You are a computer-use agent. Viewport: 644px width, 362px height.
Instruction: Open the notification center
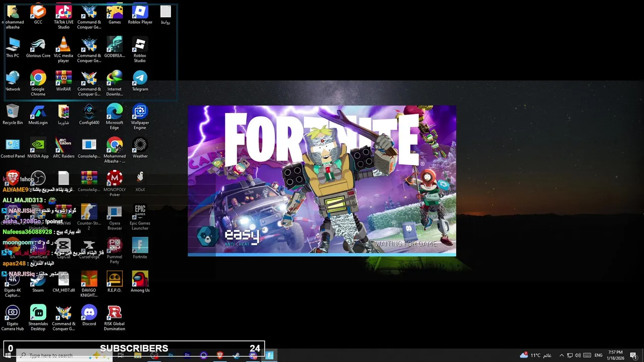pos(633,355)
